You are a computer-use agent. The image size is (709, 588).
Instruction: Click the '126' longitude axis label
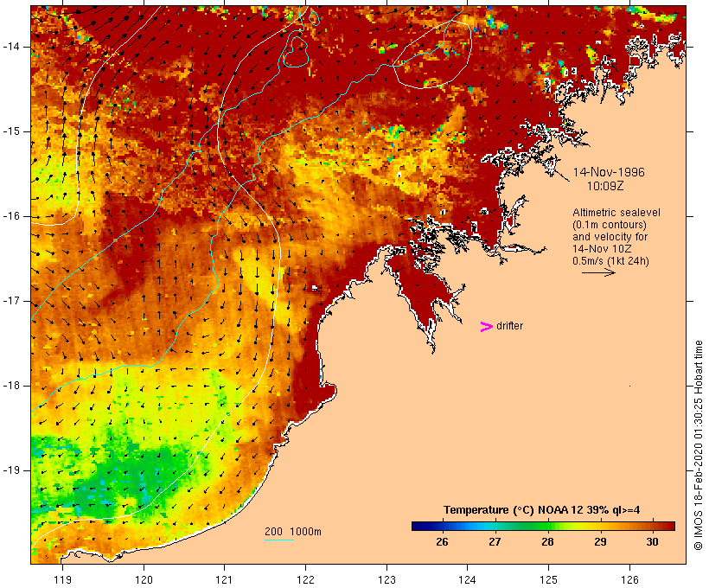pos(629,579)
